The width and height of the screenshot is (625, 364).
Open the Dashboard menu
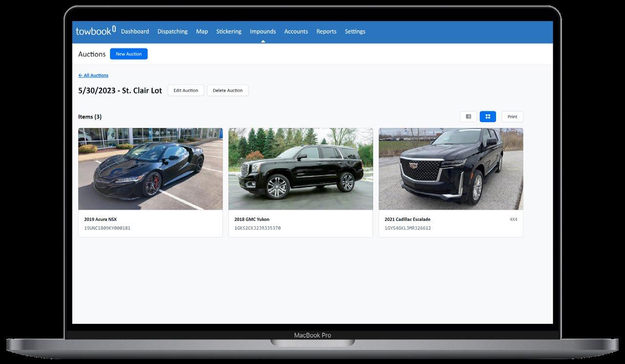135,31
